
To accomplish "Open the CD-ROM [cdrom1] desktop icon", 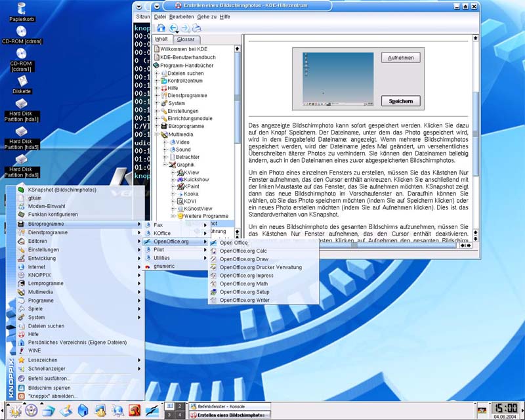I will coord(21,60).
